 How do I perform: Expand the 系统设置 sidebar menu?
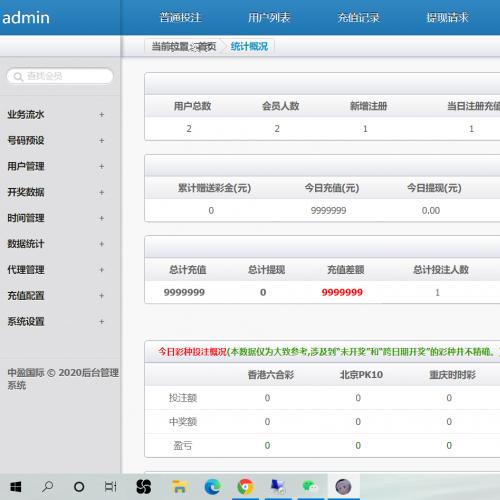click(101, 321)
